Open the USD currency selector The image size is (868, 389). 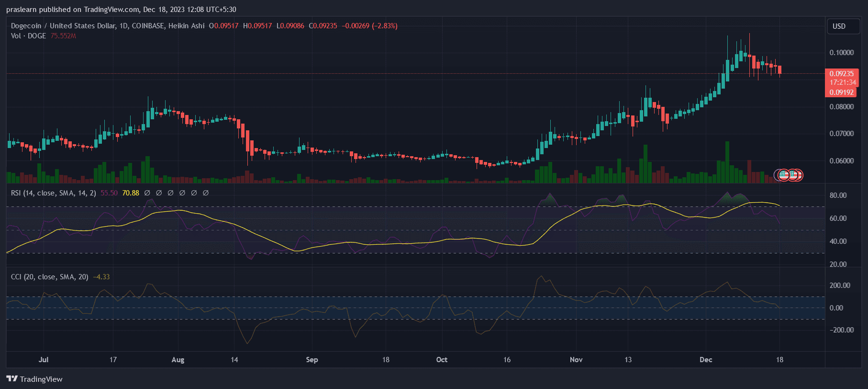click(x=839, y=26)
